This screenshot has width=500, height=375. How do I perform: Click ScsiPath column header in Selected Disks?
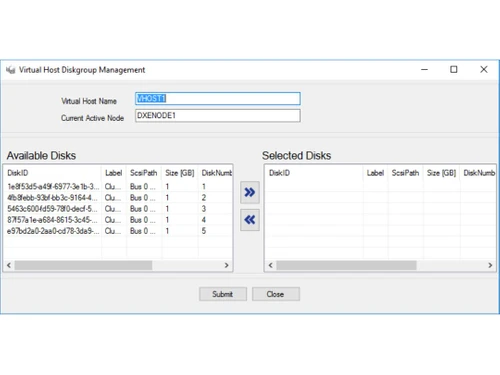point(405,173)
